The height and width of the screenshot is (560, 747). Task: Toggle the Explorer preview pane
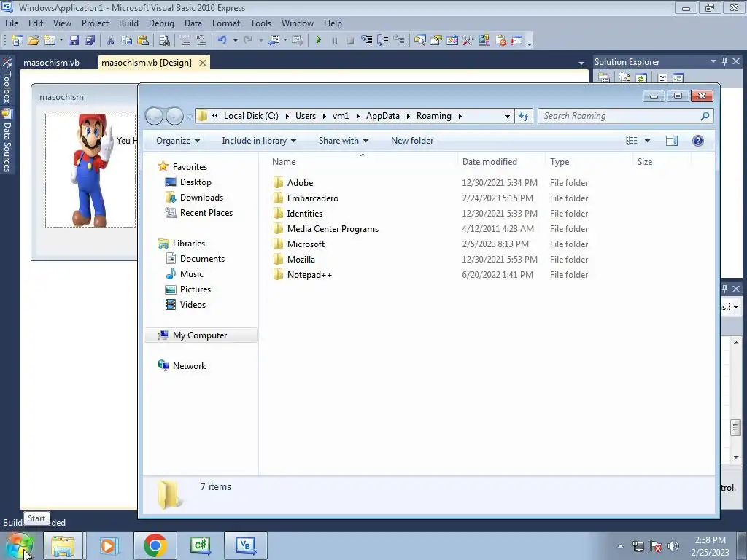tap(672, 141)
